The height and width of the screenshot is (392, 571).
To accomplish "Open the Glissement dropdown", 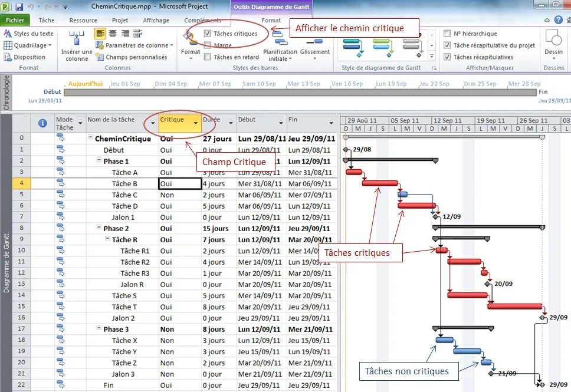I will pyautogui.click(x=315, y=46).
